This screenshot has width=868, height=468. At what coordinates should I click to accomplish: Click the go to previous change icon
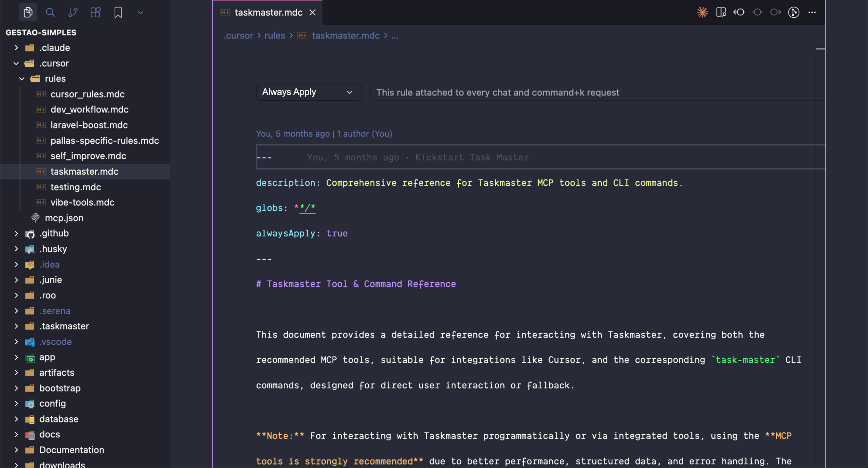point(739,12)
